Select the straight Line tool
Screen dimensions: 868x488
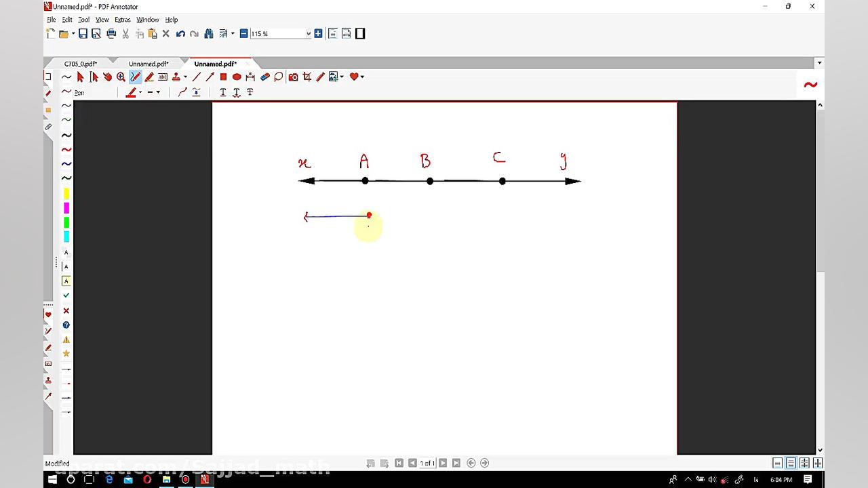[x=196, y=77]
